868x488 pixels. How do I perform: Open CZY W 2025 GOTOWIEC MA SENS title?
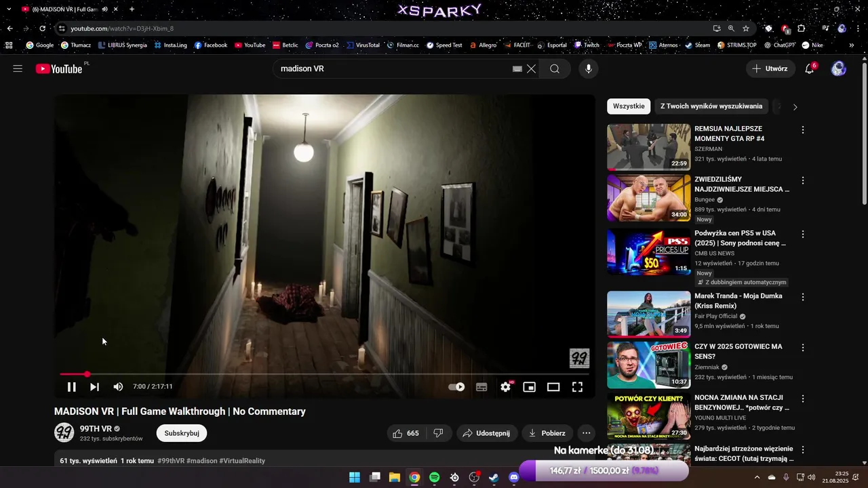(738, 351)
